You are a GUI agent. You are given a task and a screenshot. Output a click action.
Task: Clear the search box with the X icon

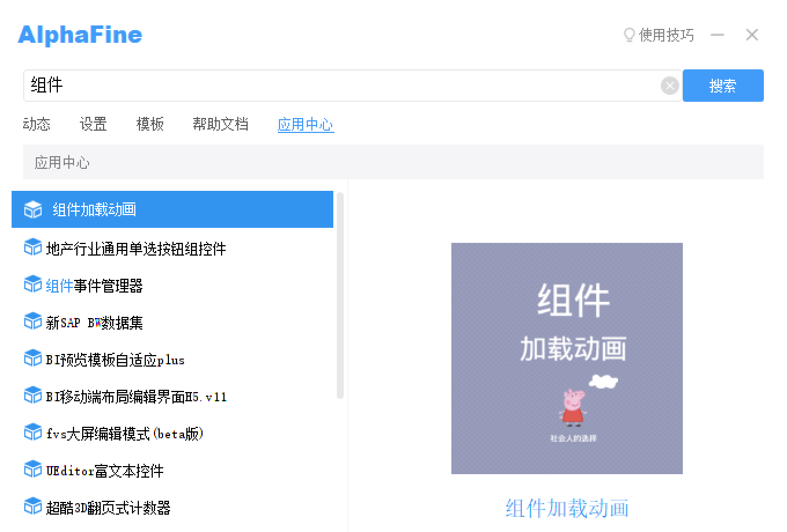point(670,86)
